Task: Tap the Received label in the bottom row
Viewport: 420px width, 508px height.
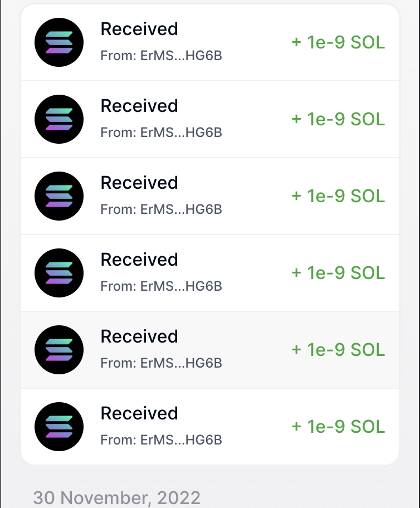Action: 139,413
